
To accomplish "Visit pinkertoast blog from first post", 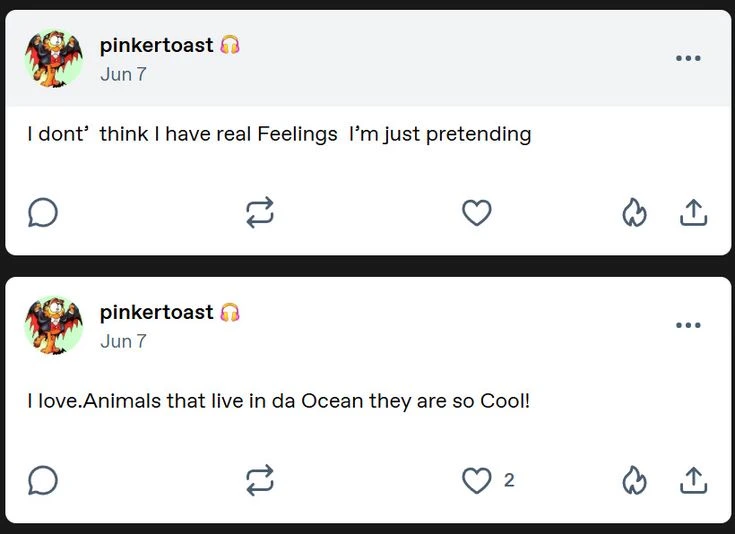I will [x=156, y=45].
